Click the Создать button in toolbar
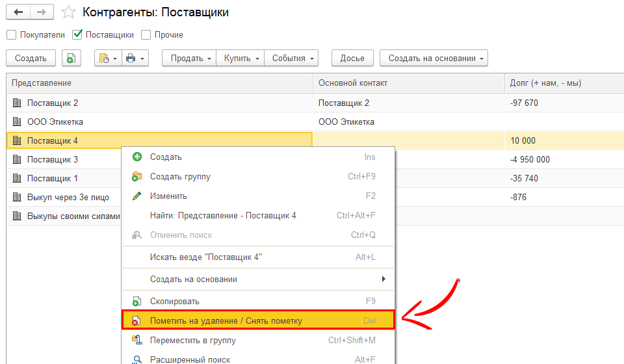The width and height of the screenshot is (624, 364). 31,58
